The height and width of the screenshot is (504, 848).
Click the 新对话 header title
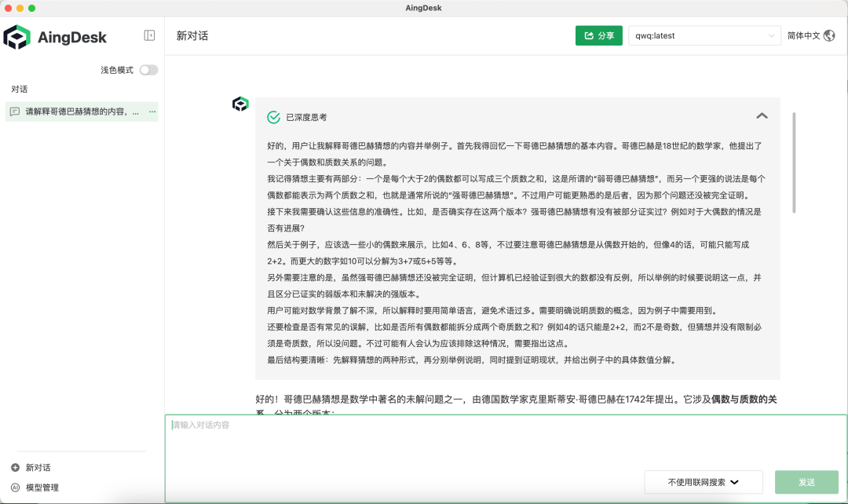pyautogui.click(x=192, y=35)
